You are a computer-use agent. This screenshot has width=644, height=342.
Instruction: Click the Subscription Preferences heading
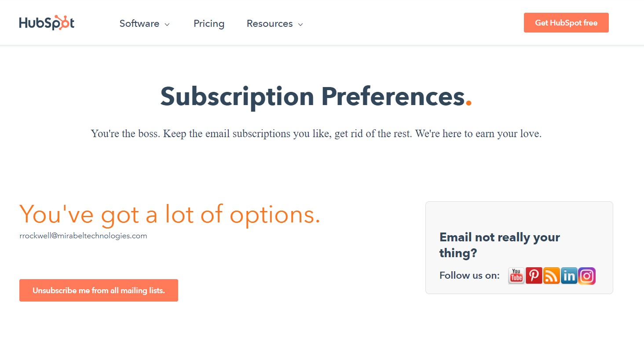pos(312,96)
